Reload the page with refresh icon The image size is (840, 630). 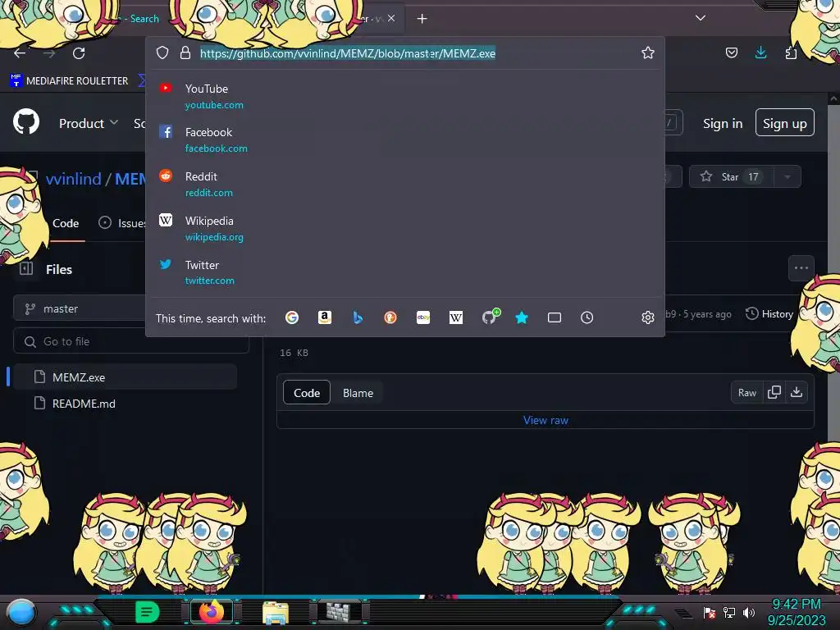click(x=79, y=53)
